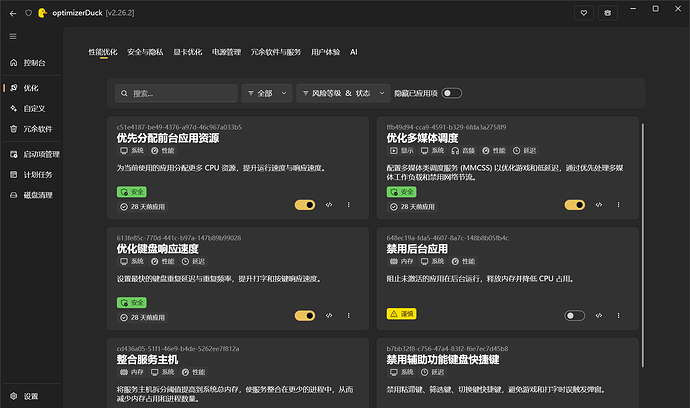
Task: View code icon for 禁用后台应用
Action: [599, 316]
